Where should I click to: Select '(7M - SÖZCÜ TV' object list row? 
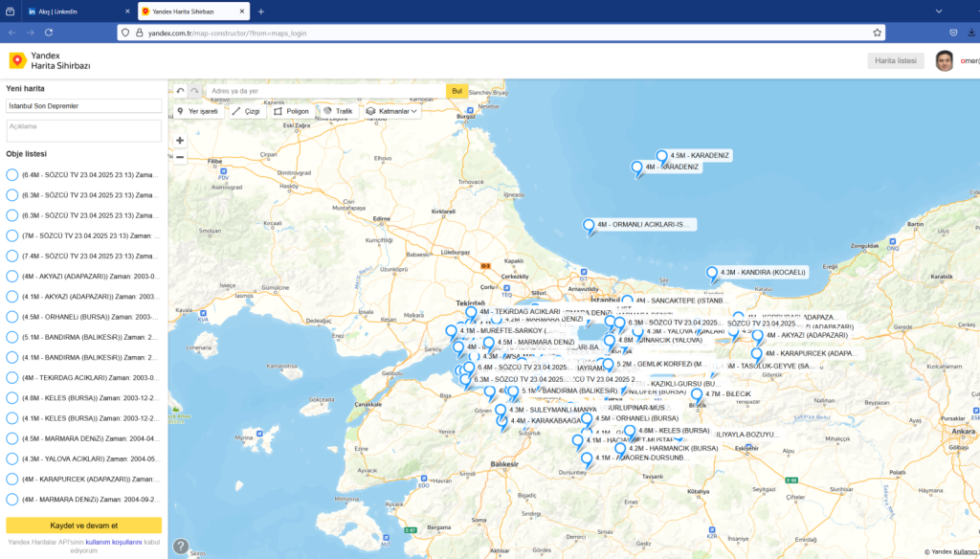click(84, 235)
